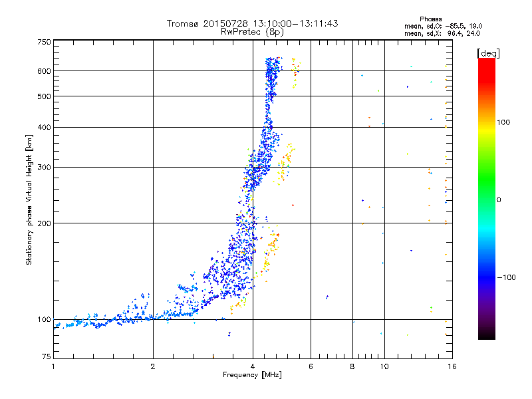532x399 pixels.
Task: Click the '4' x-axis tick label
Action: 253,366
